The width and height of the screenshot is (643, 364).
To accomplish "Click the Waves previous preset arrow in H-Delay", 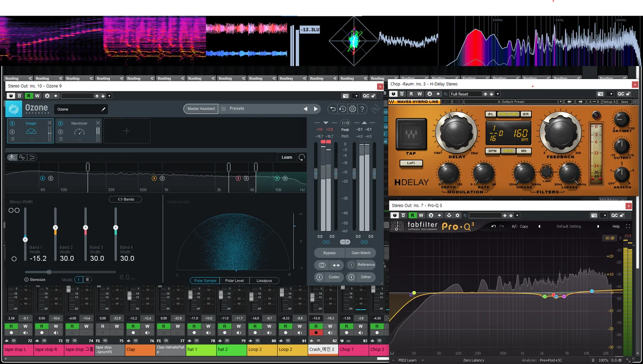I will coord(570,102).
